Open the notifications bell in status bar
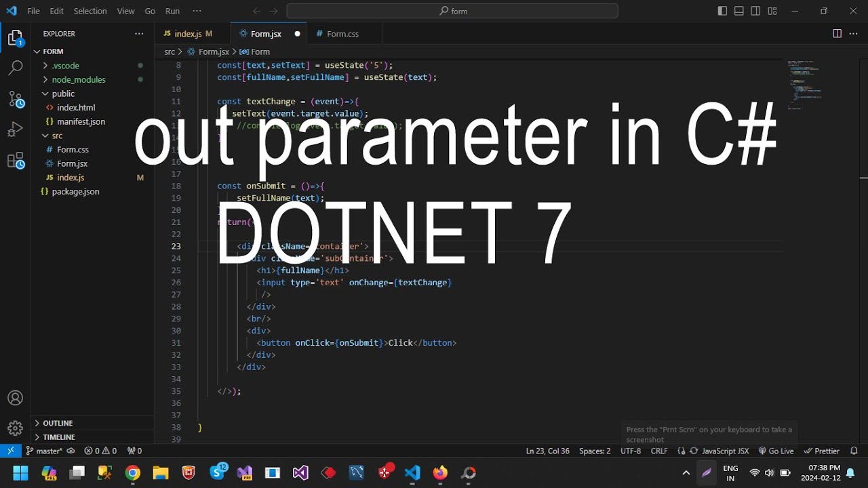 [x=854, y=451]
